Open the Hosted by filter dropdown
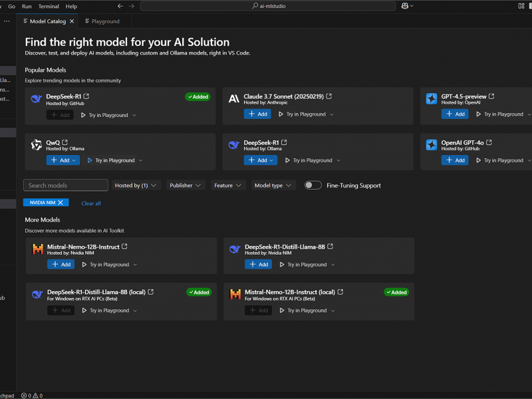Screen dimensions: 532x399 [x=136, y=185]
